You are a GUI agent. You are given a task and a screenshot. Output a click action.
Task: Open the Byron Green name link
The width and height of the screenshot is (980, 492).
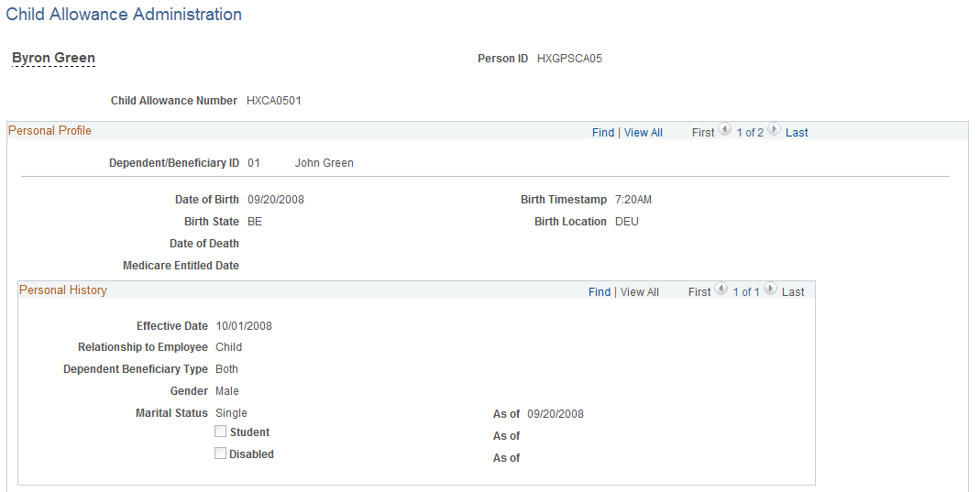(x=54, y=58)
